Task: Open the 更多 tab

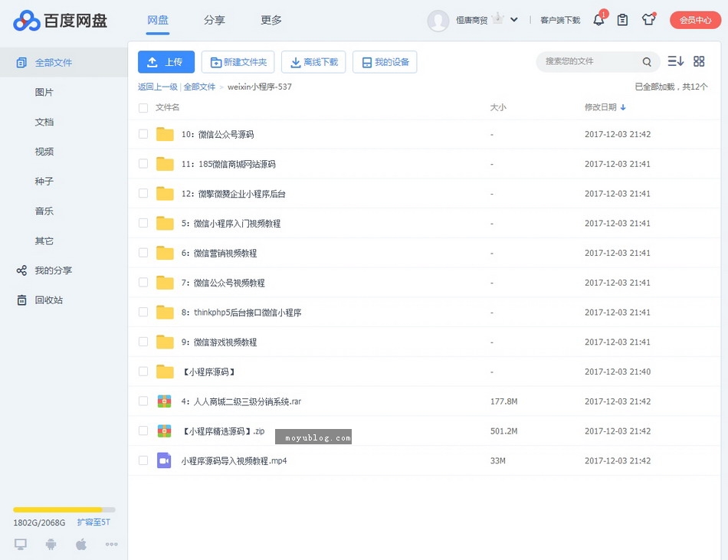Action: pyautogui.click(x=271, y=20)
